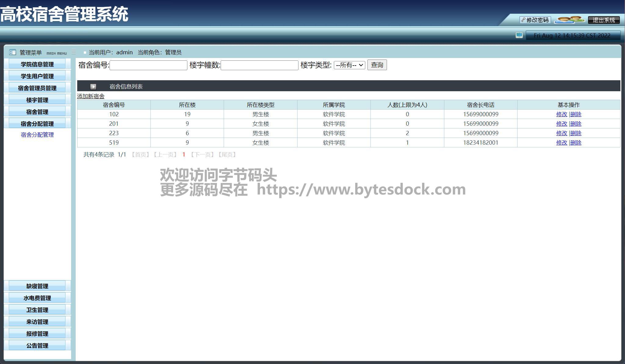
Task: Click the main menu panel icon
Action: tap(13, 52)
